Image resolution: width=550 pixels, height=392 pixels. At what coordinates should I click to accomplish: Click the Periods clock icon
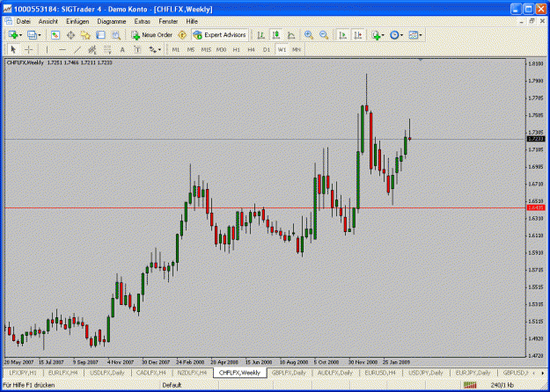click(x=394, y=35)
